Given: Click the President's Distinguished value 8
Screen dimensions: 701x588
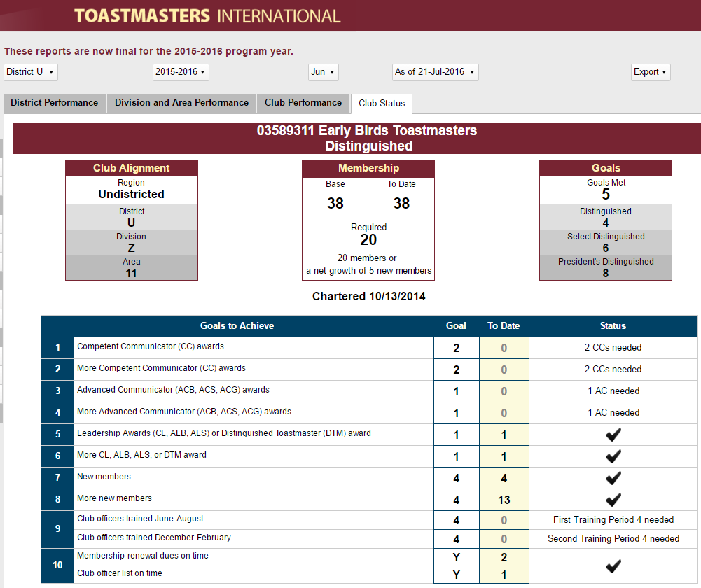Looking at the screenshot, I should [606, 274].
